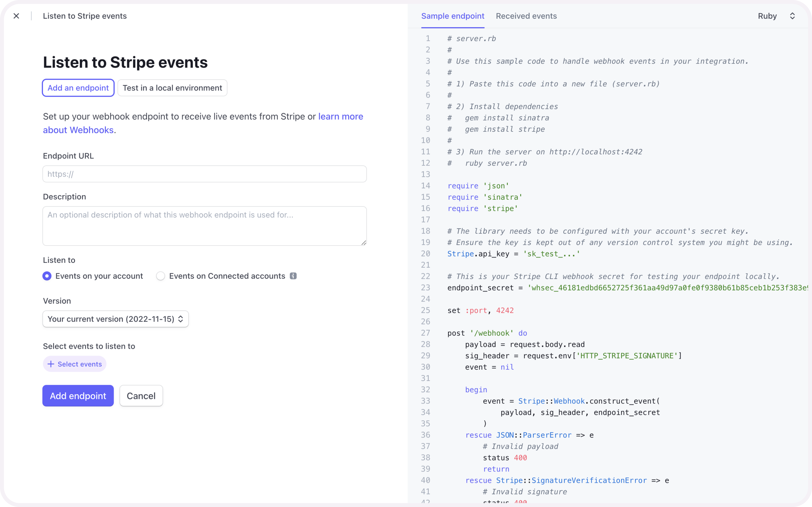Choose the Add an endpoint option
The image size is (812, 507).
tap(78, 88)
